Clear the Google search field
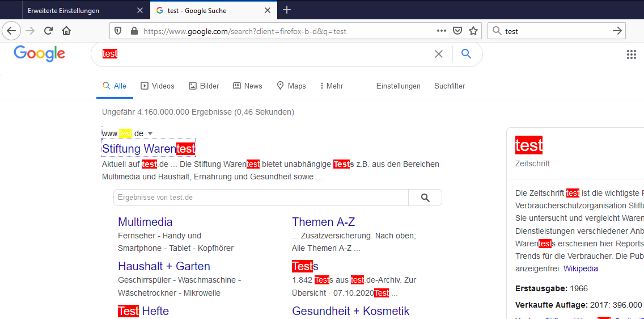644x319 pixels. click(x=438, y=54)
